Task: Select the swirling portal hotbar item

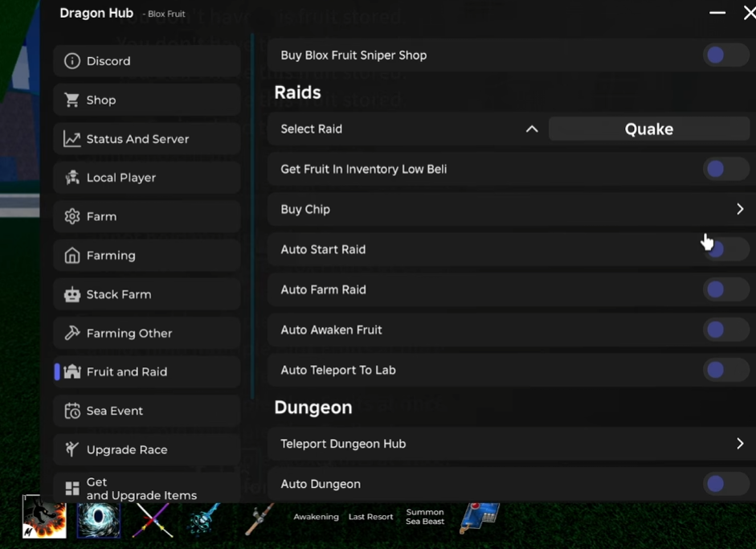Action: [98, 518]
